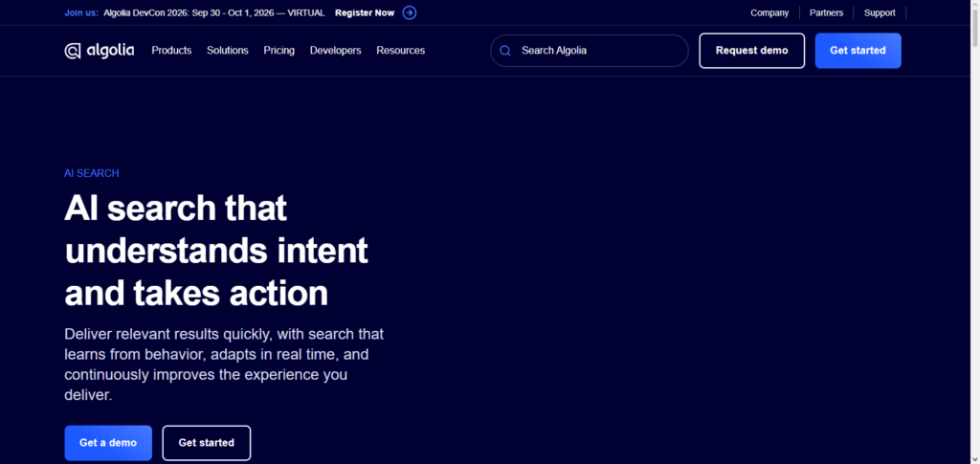Click the Register Now arrow icon

(410, 12)
